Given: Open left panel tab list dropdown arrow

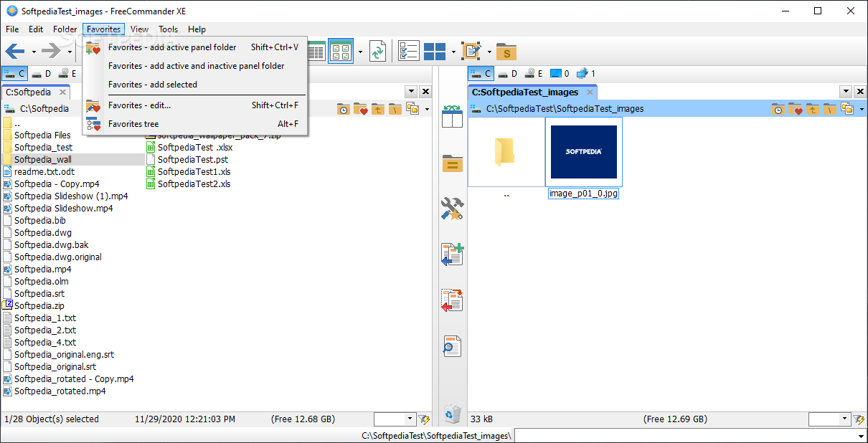Looking at the screenshot, I should 411,92.
